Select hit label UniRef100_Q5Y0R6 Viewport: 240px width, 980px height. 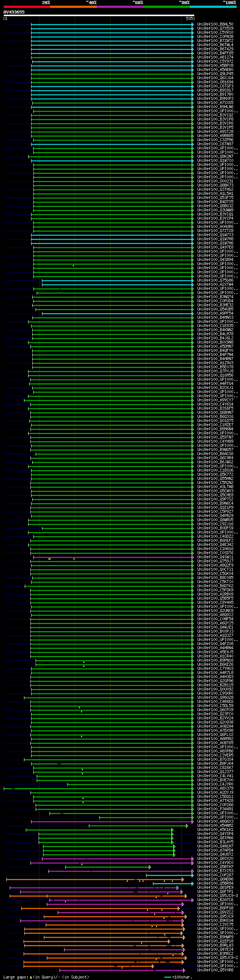tap(215, 970)
